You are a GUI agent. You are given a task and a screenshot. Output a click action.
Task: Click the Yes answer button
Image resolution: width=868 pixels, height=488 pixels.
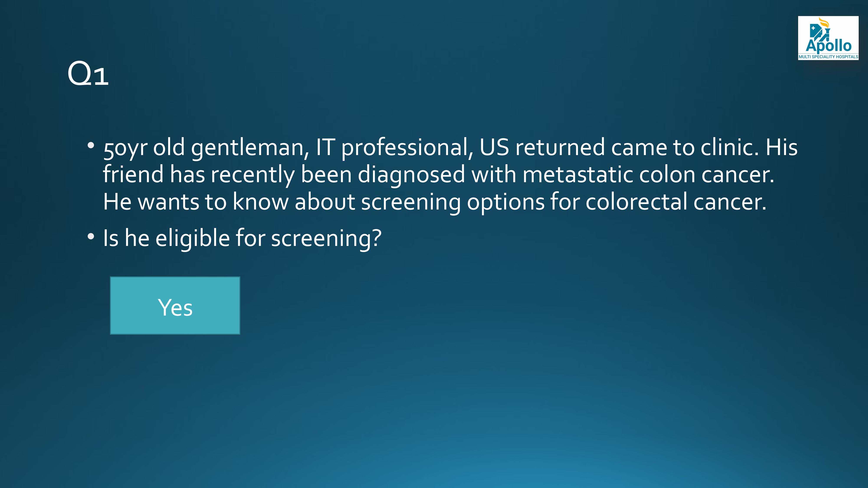[x=175, y=305]
